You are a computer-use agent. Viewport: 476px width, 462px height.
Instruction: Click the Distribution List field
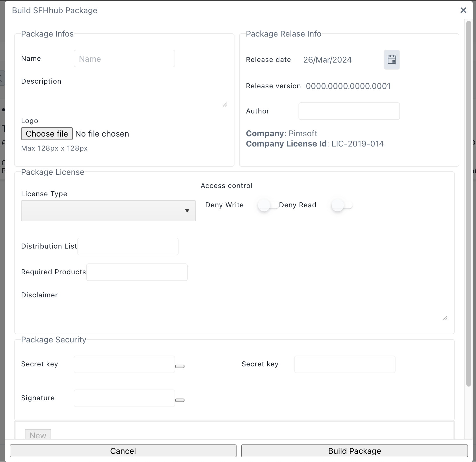click(128, 246)
